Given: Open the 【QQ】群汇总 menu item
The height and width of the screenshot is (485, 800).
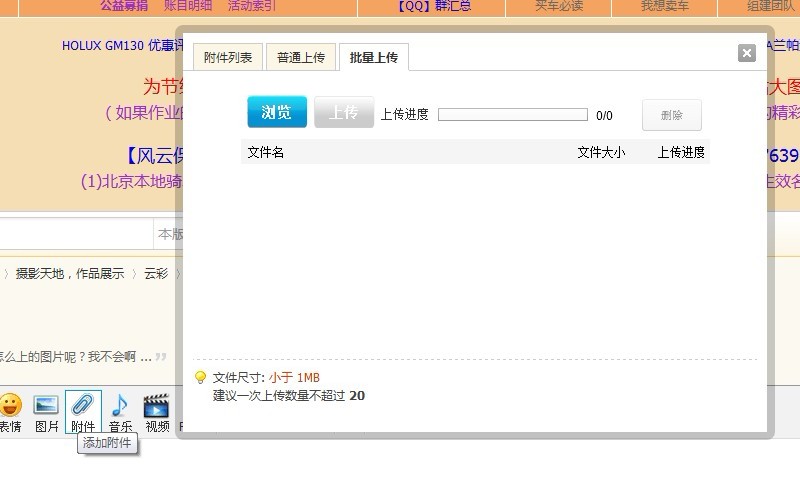Looking at the screenshot, I should [433, 5].
